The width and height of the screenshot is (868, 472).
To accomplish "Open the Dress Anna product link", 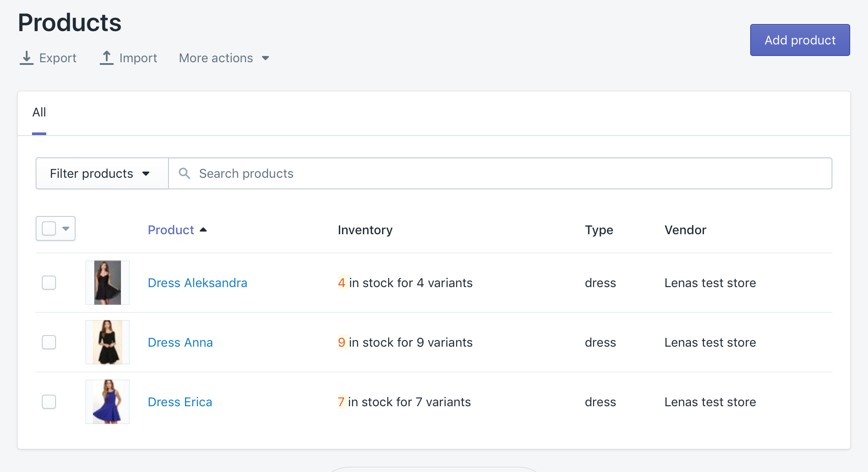I will point(180,342).
